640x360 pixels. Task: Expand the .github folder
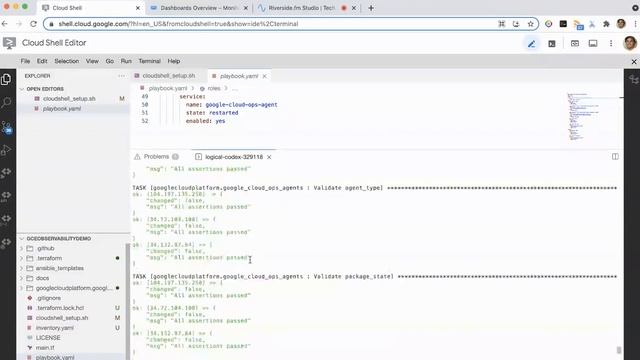pos(22,248)
